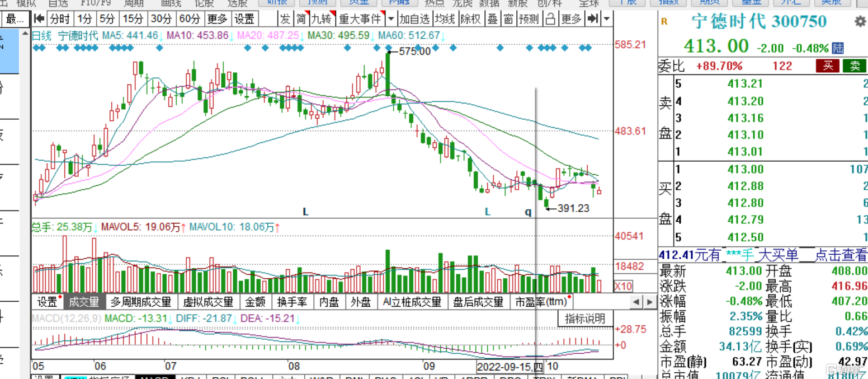The width and height of the screenshot is (868, 379).
Task: Click the orange R icon by stock name
Action: tap(664, 22)
